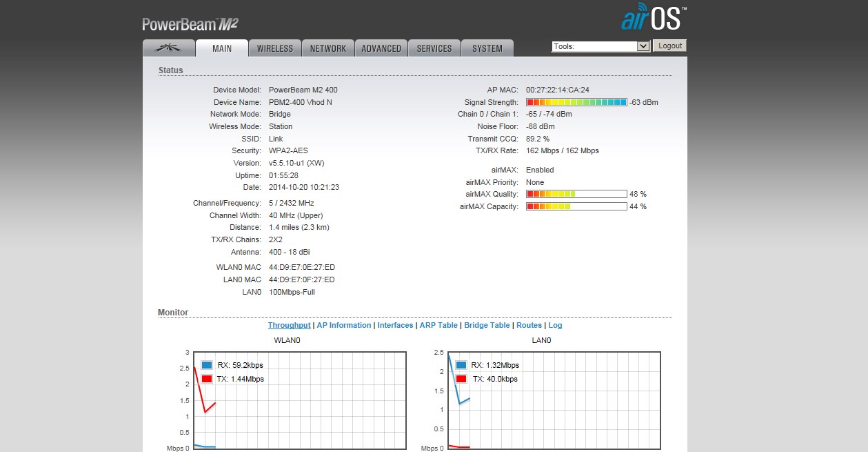Click the Uptime value 01:55:28
868x452 pixels.
point(283,175)
